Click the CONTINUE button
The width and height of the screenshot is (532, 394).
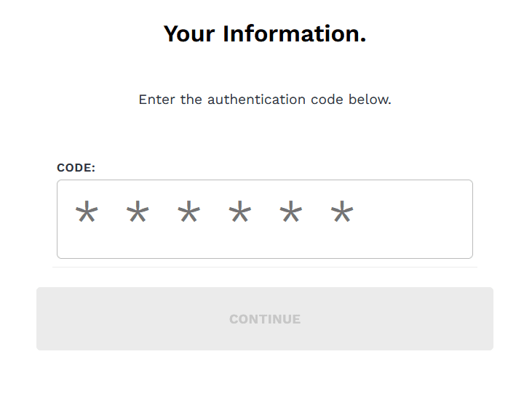point(265,319)
